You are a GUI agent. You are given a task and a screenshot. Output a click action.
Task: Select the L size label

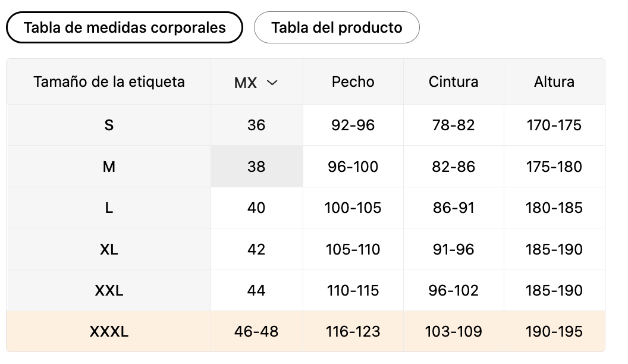pos(109,208)
